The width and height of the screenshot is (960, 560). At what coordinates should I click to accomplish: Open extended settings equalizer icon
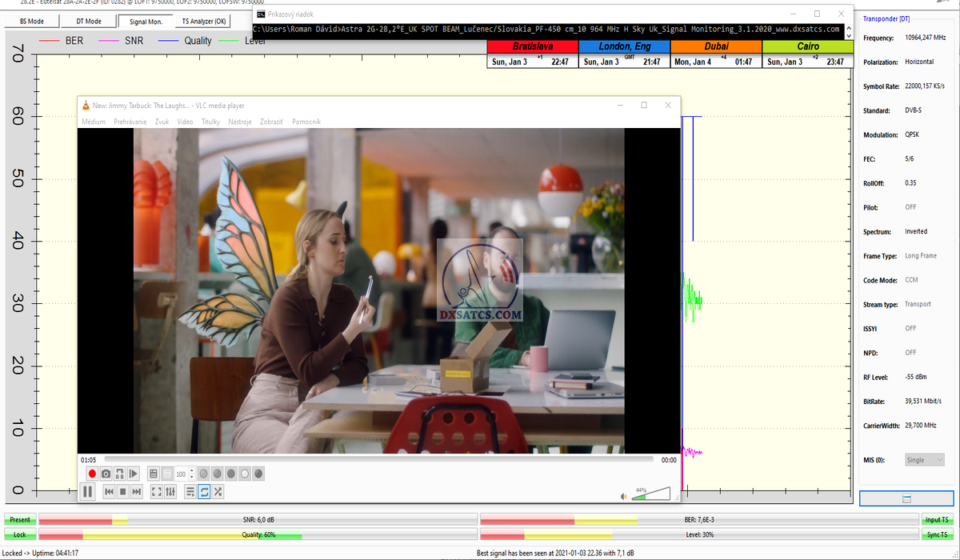click(x=170, y=492)
